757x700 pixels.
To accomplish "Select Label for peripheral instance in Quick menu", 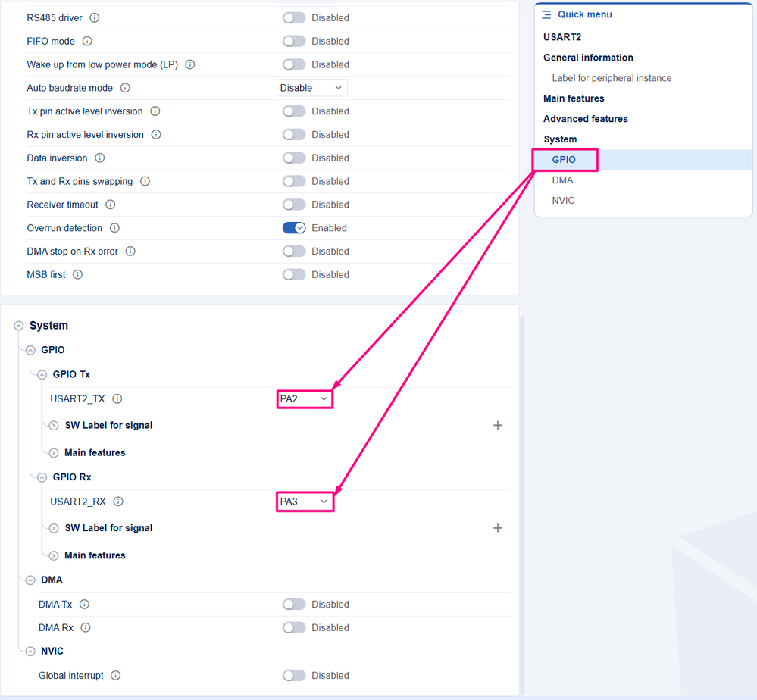I will [612, 78].
